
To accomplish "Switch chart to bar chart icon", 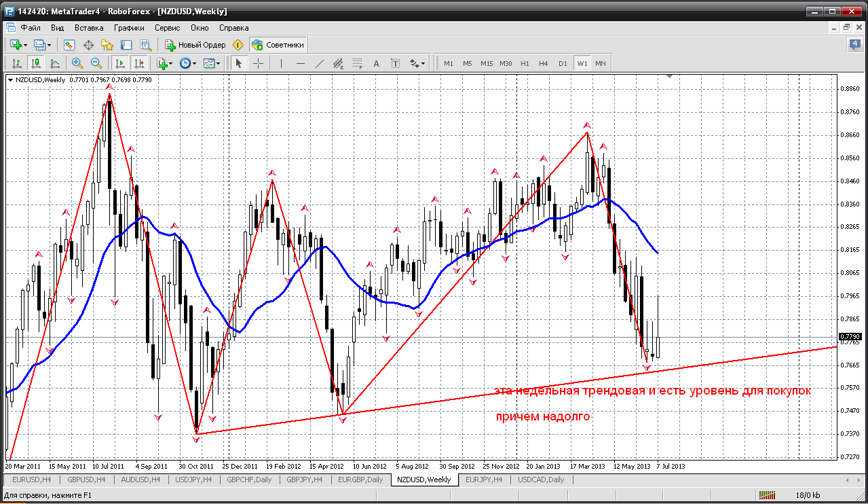I will pyautogui.click(x=17, y=63).
